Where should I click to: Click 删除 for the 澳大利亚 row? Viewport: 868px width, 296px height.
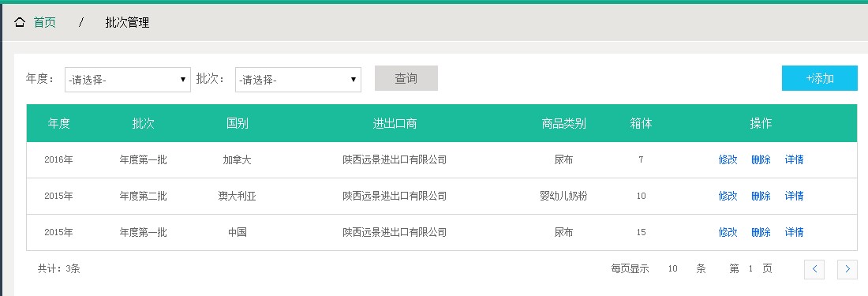pos(761,196)
